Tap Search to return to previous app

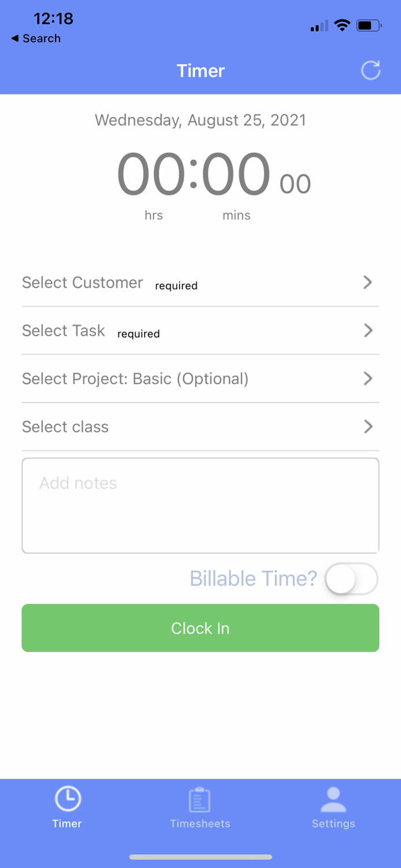coord(36,38)
